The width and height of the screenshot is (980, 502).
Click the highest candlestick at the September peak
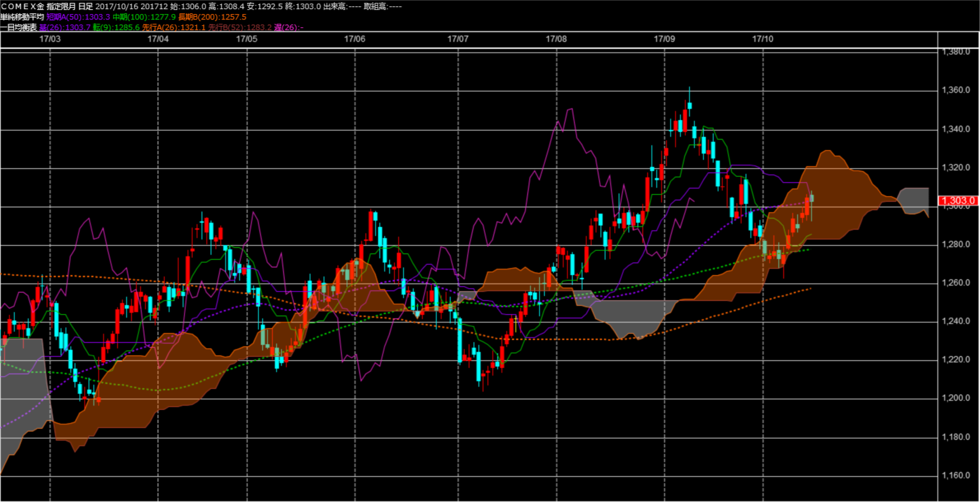pos(689,106)
